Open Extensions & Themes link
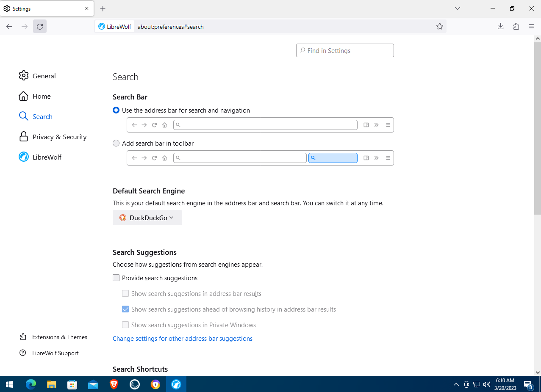The width and height of the screenshot is (541, 392). coord(53,337)
